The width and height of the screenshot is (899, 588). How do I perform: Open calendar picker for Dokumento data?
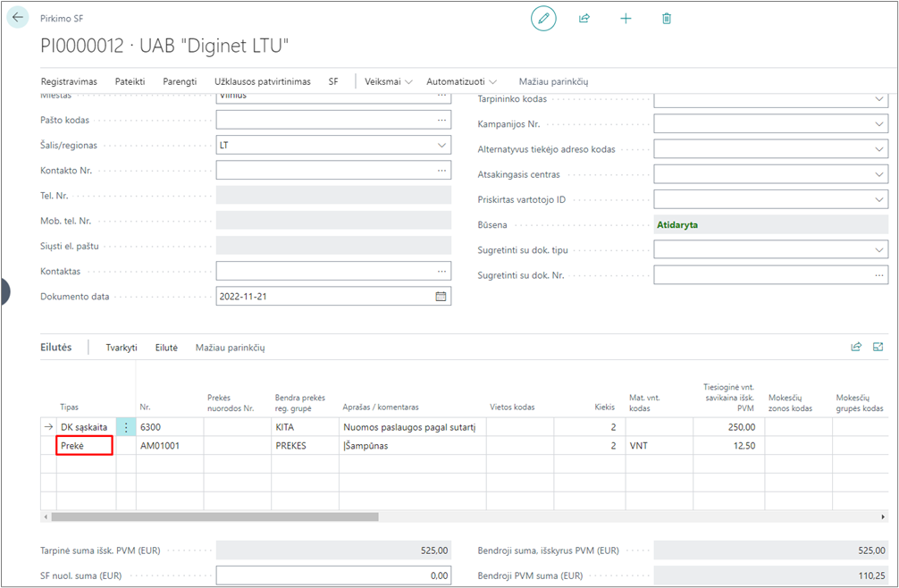(441, 297)
